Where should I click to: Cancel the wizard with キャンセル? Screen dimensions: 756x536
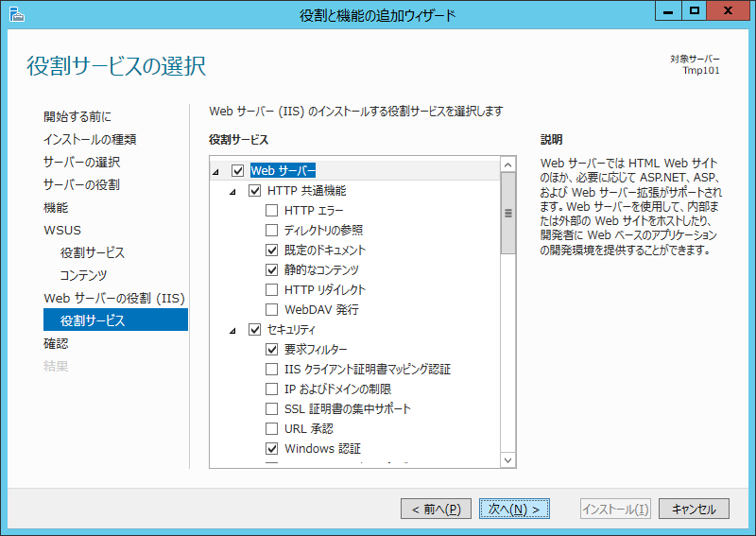pyautogui.click(x=694, y=509)
